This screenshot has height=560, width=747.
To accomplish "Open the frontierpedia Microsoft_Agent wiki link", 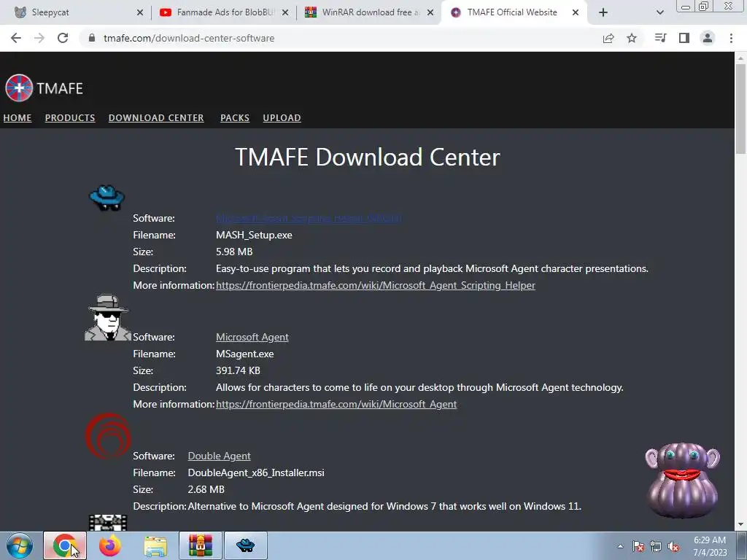I will point(336,404).
